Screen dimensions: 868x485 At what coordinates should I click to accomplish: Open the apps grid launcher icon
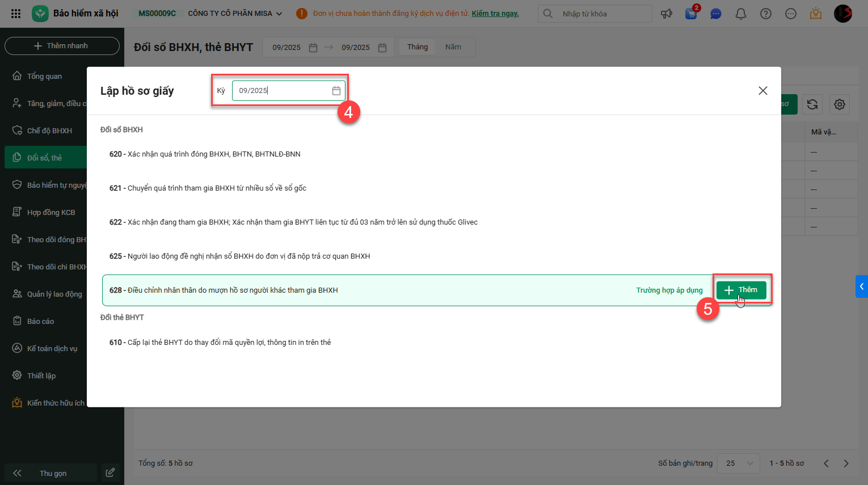point(16,14)
